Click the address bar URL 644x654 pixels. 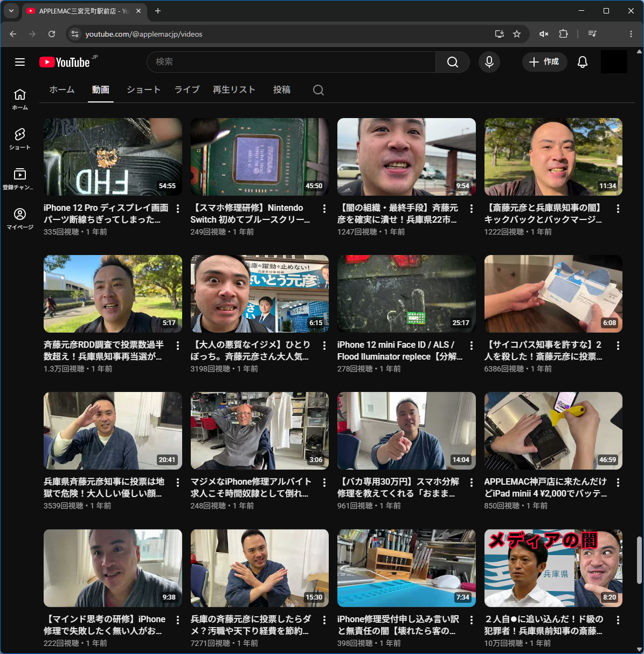[x=144, y=34]
